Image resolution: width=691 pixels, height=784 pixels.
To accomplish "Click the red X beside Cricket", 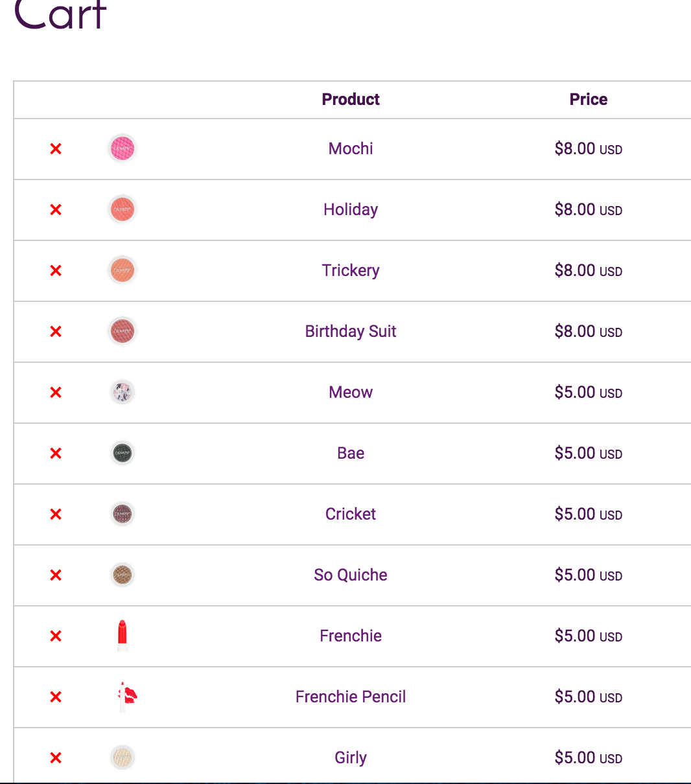I will coord(56,514).
